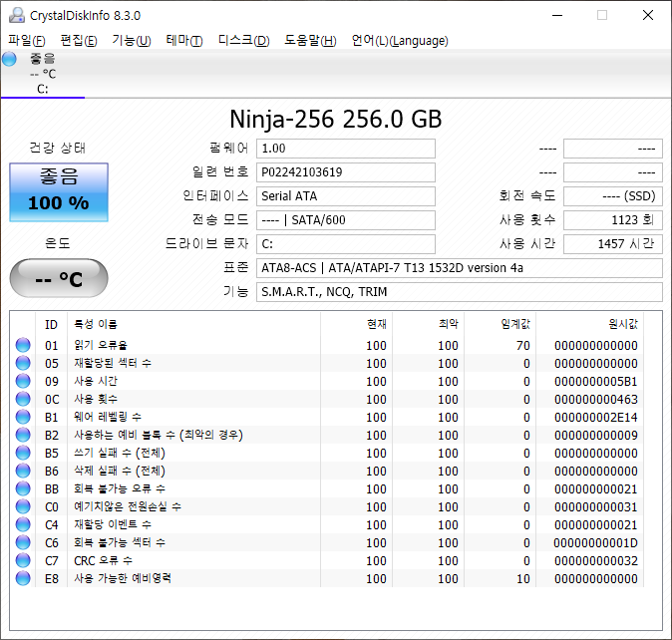Click the 좋음 100 % health status button
Screen dimensions: 672x640
coord(58,191)
